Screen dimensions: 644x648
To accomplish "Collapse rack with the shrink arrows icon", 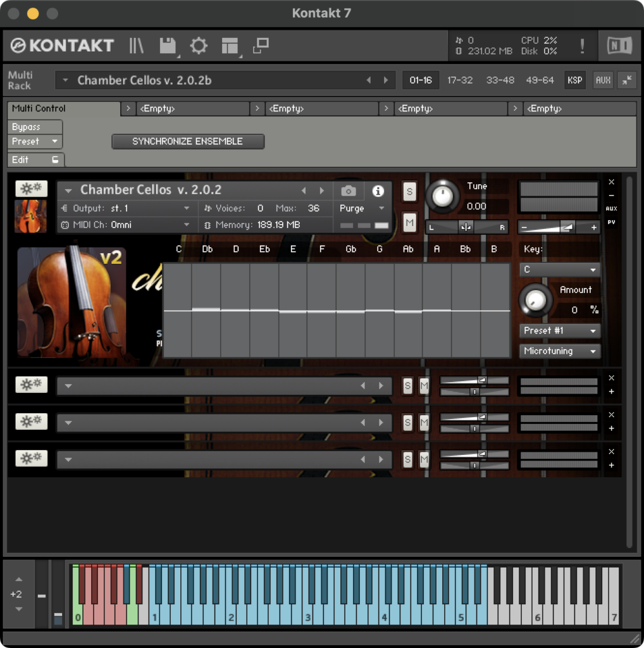I will click(x=627, y=80).
